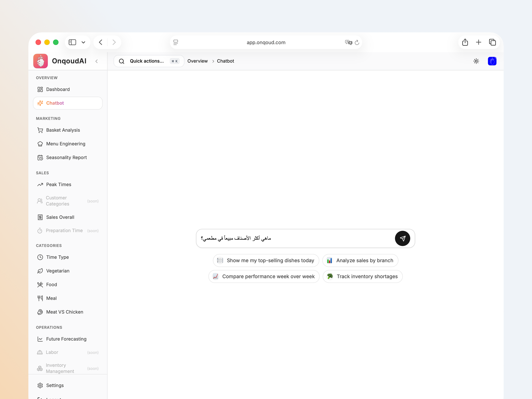Open the Quick actions search box

tap(149, 61)
